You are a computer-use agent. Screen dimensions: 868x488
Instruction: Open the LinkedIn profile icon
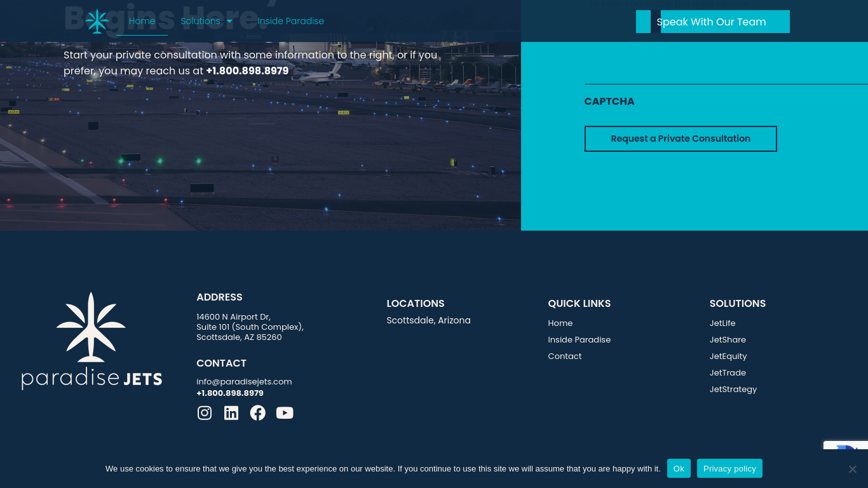point(231,413)
